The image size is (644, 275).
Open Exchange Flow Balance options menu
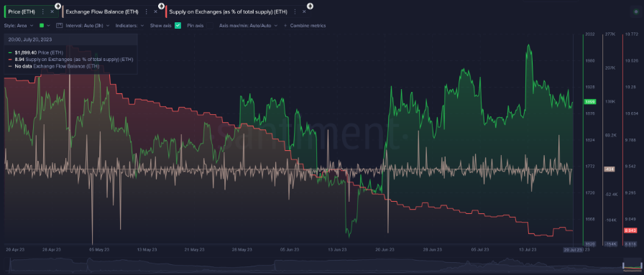(146, 12)
